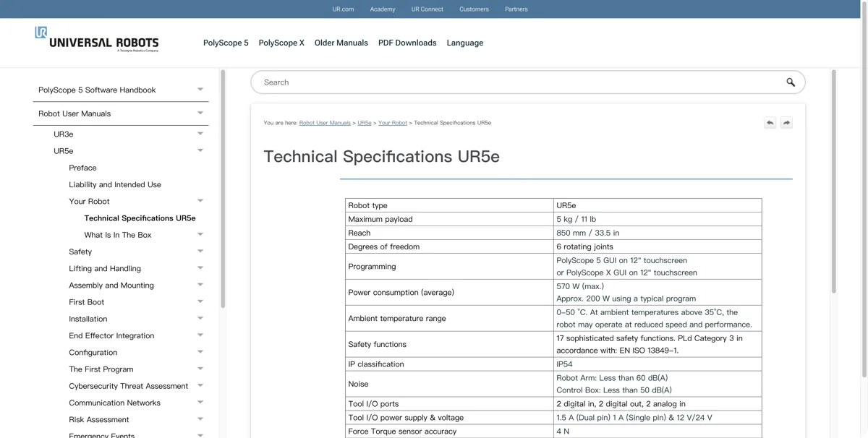The width and height of the screenshot is (868, 438).
Task: Click the Universal Robots logo
Action: (97, 40)
